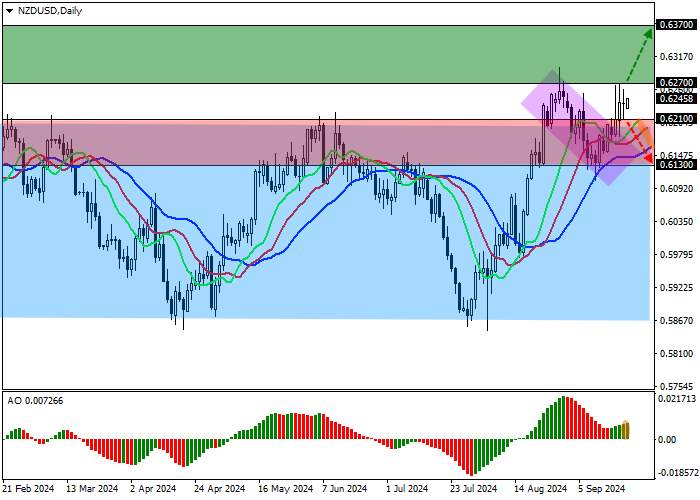700x500 pixels.
Task: Click the 0.63170 price axis value
Action: (x=676, y=57)
